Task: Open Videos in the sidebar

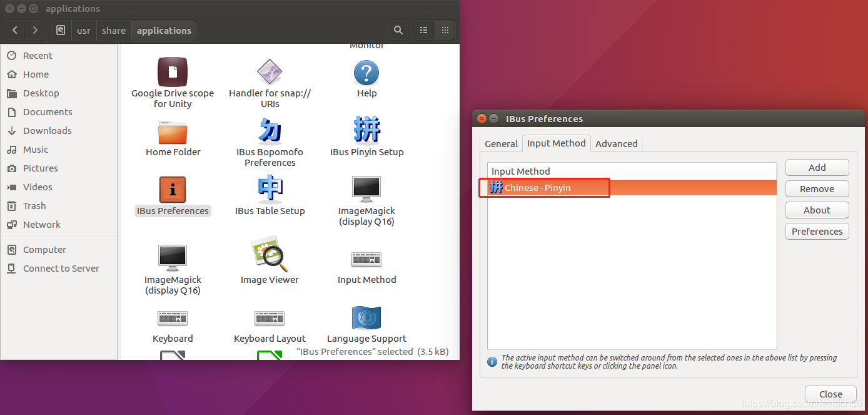Action: (x=59, y=187)
